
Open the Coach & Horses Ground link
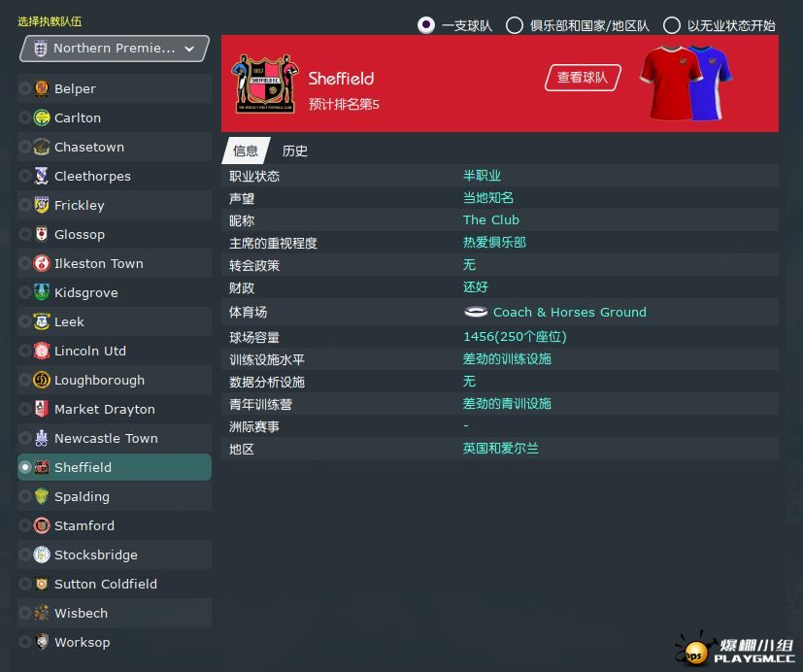point(569,312)
